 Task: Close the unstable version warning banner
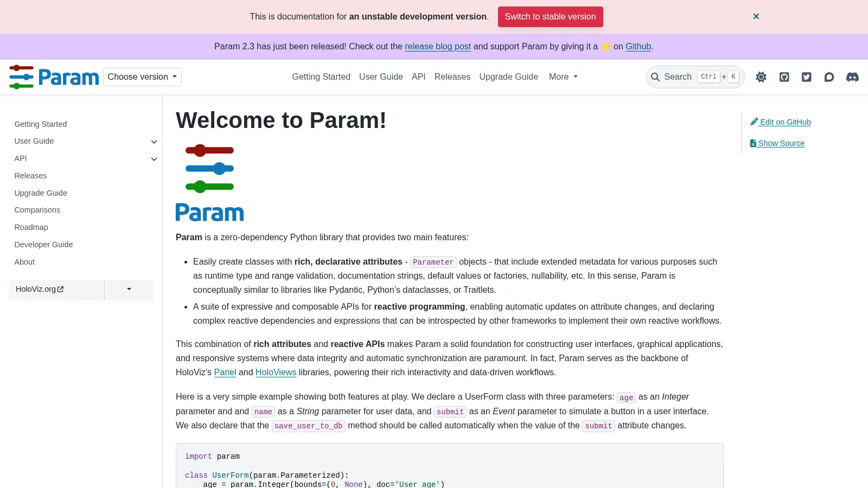point(756,16)
